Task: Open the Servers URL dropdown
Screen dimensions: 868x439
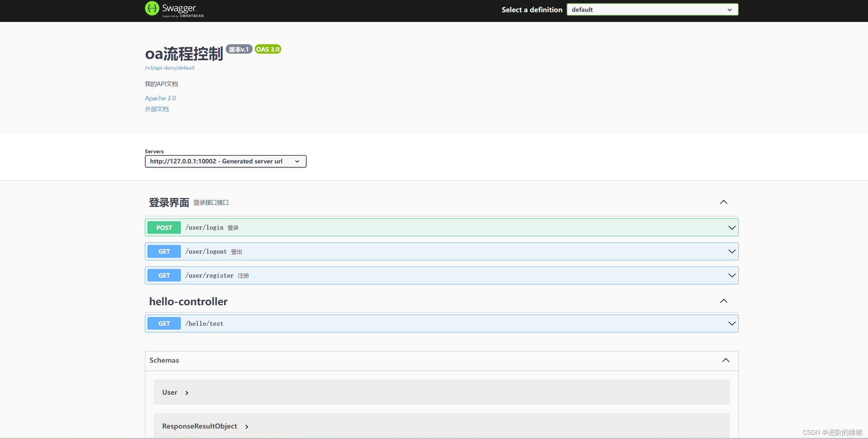Action: pyautogui.click(x=225, y=161)
